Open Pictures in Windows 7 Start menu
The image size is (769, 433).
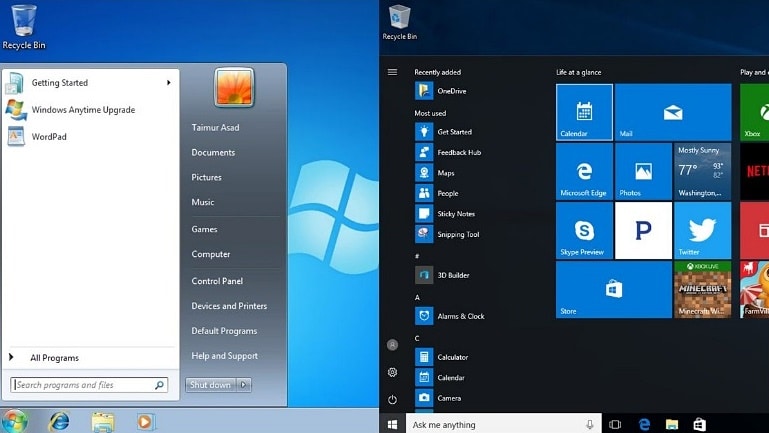[x=206, y=177]
